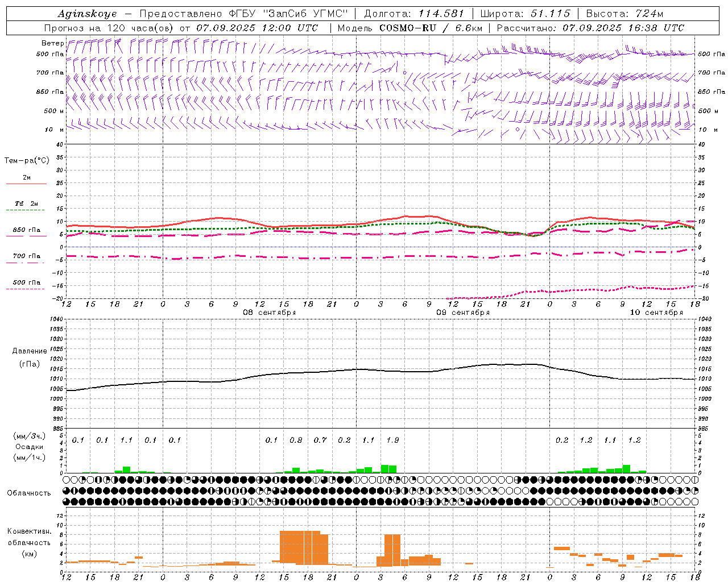Click the 3-hour precipitation value 1.9
This screenshot has width=728, height=582.
(x=392, y=440)
